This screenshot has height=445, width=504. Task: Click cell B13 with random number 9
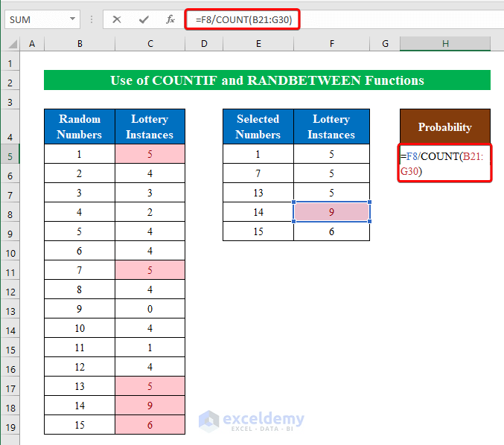[x=80, y=309]
